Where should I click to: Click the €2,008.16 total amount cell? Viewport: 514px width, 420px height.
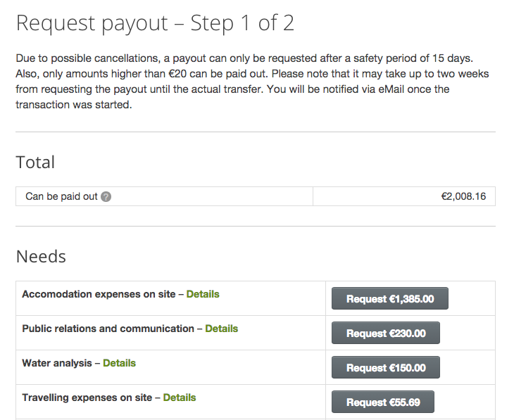pyautogui.click(x=404, y=196)
